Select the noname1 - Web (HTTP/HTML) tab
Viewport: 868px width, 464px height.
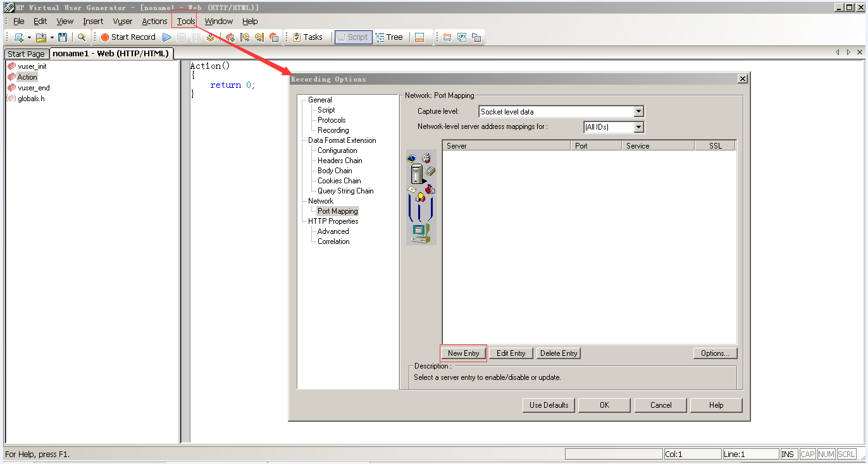tap(111, 53)
